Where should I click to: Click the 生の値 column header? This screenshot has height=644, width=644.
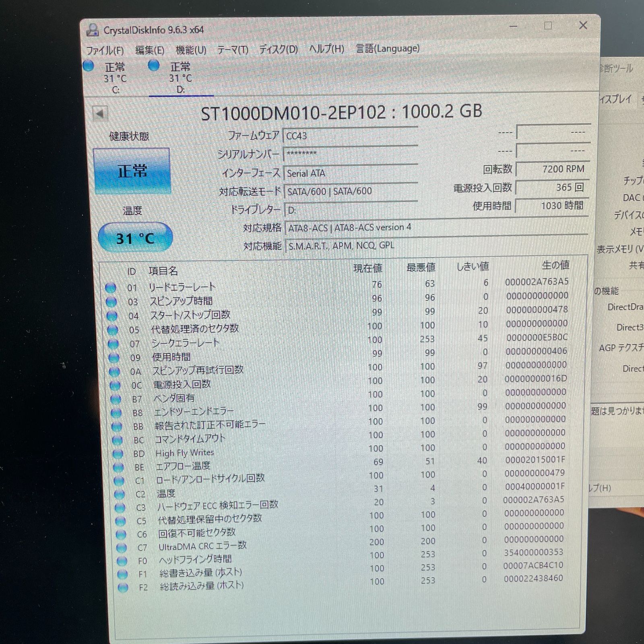[x=555, y=265]
